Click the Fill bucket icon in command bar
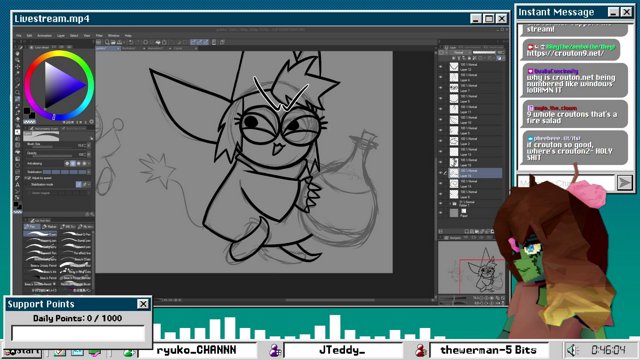The width and height of the screenshot is (640, 360). pyautogui.click(x=158, y=42)
